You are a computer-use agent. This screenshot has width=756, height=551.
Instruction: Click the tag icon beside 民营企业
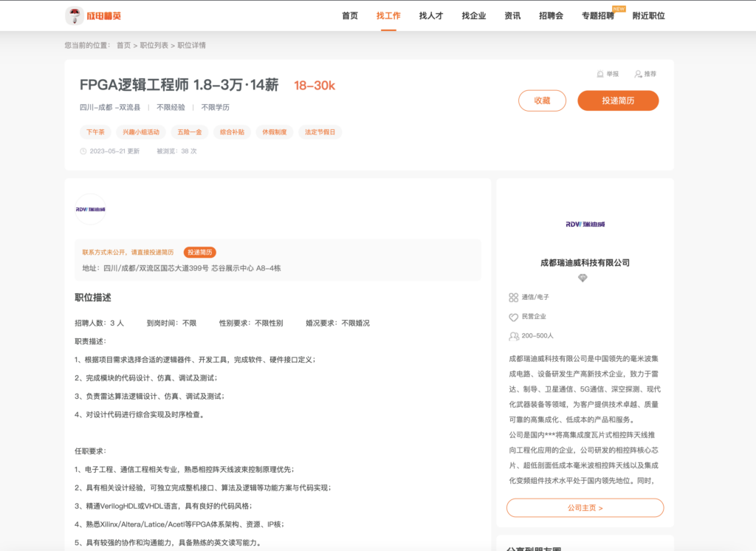(513, 317)
